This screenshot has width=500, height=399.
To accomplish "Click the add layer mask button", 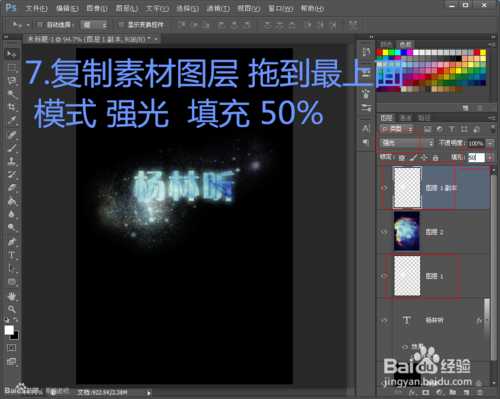I will (x=425, y=392).
